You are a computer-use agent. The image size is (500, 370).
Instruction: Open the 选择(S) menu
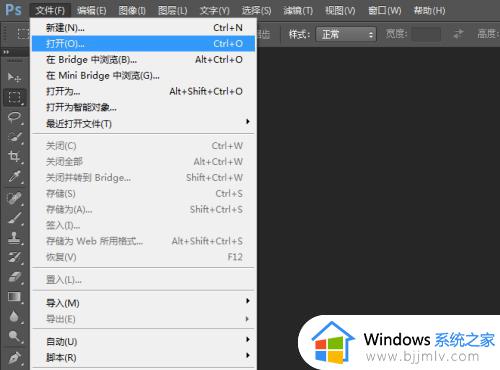[x=256, y=11]
